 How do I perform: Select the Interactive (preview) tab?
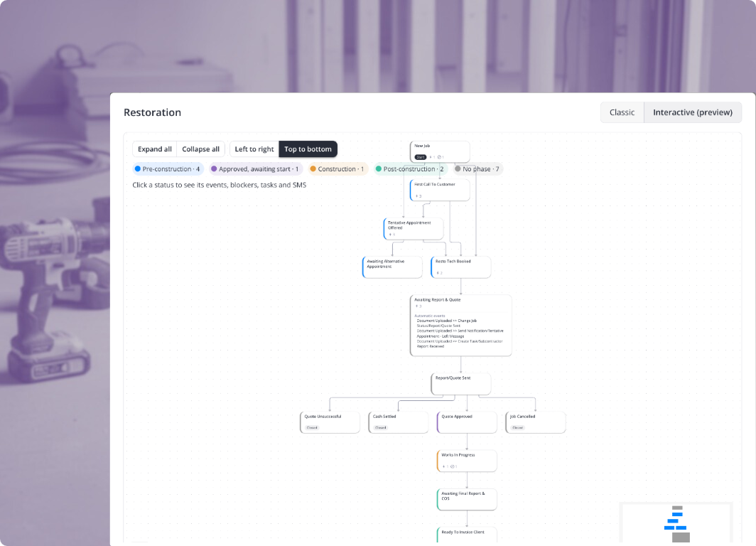pyautogui.click(x=692, y=112)
